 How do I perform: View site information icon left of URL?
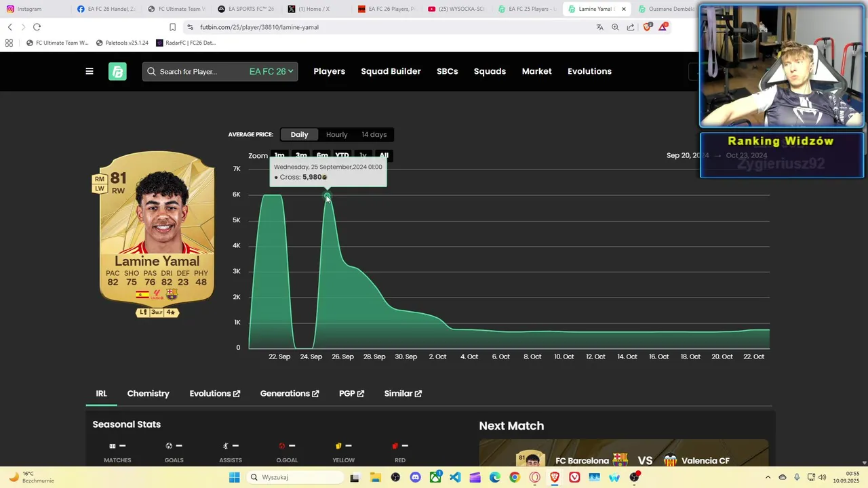click(x=190, y=27)
